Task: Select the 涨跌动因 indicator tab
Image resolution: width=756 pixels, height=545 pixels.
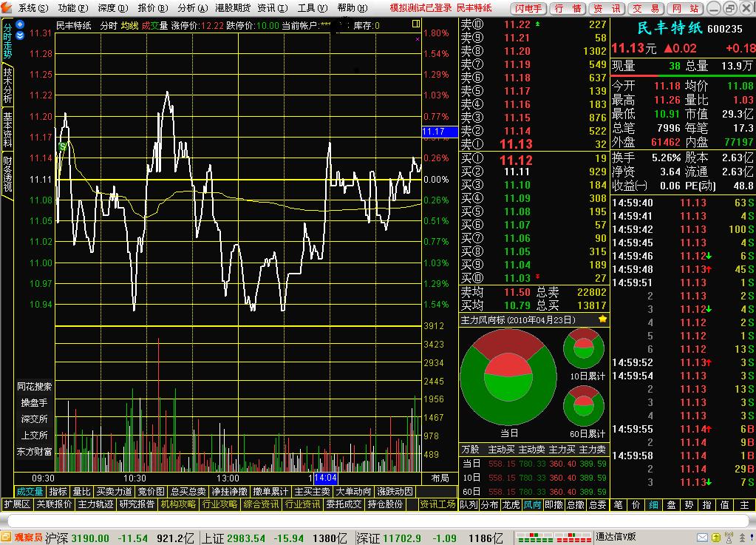Action: pyautogui.click(x=395, y=492)
